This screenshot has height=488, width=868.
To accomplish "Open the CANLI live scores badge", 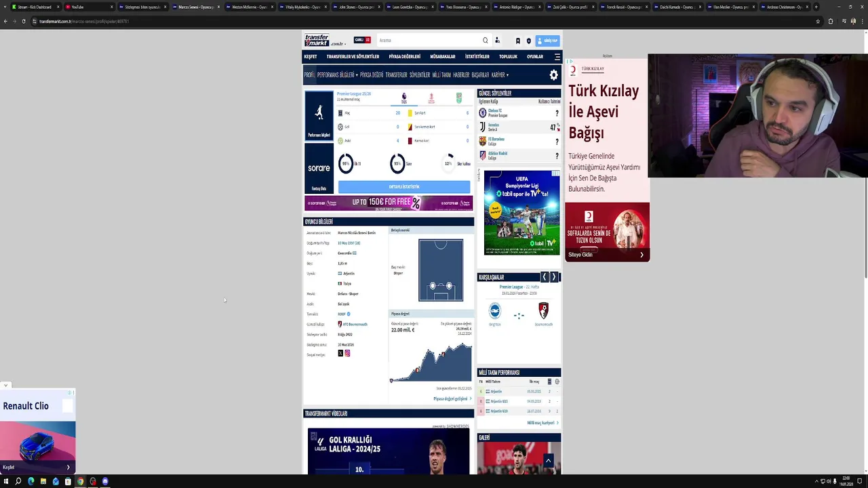I will (363, 40).
